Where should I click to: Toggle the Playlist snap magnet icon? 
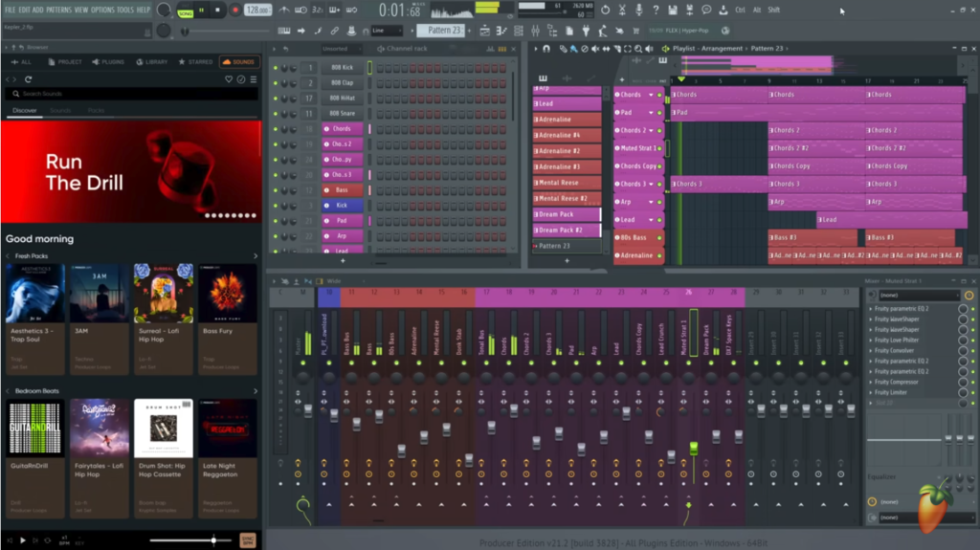pyautogui.click(x=546, y=49)
